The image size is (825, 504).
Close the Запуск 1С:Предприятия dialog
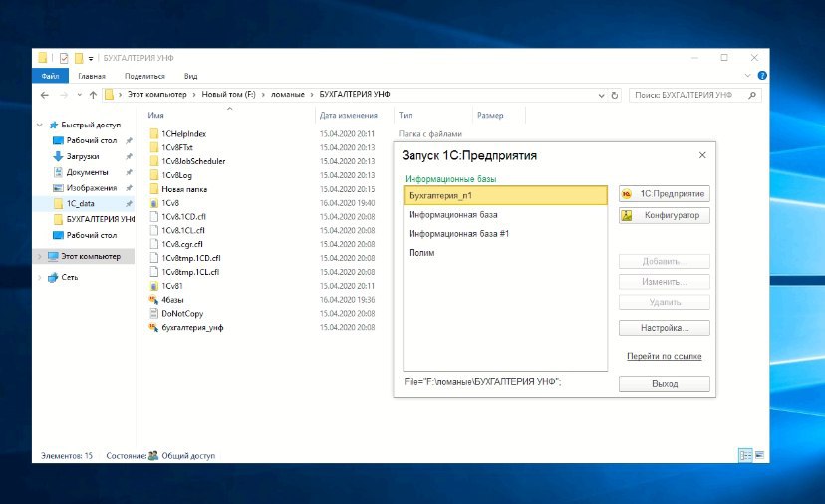(x=702, y=155)
